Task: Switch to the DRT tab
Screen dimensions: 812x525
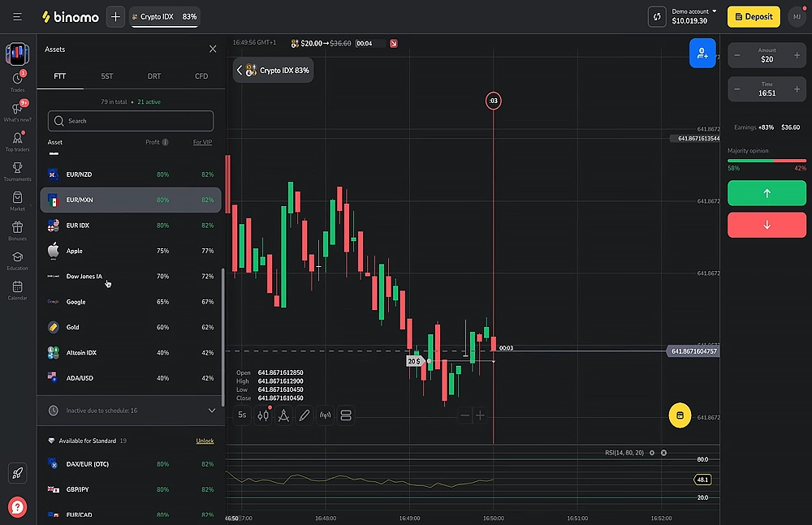Action: [153, 76]
